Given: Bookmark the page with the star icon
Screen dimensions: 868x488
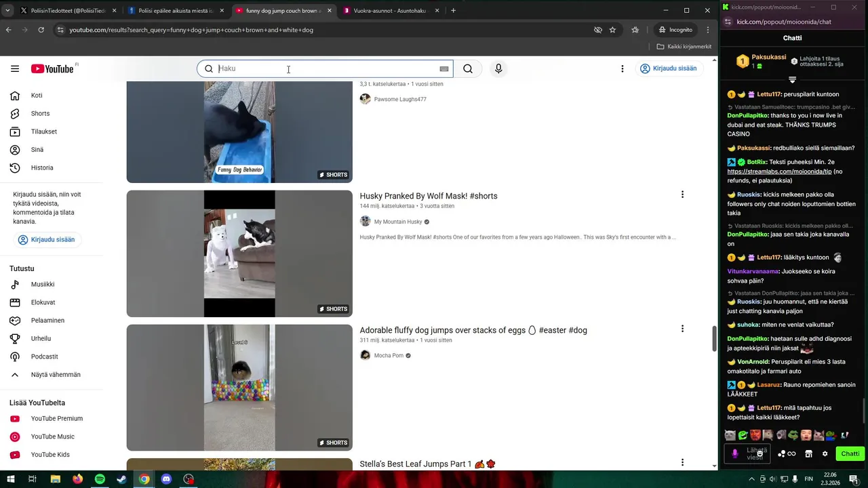Looking at the screenshot, I should point(612,30).
